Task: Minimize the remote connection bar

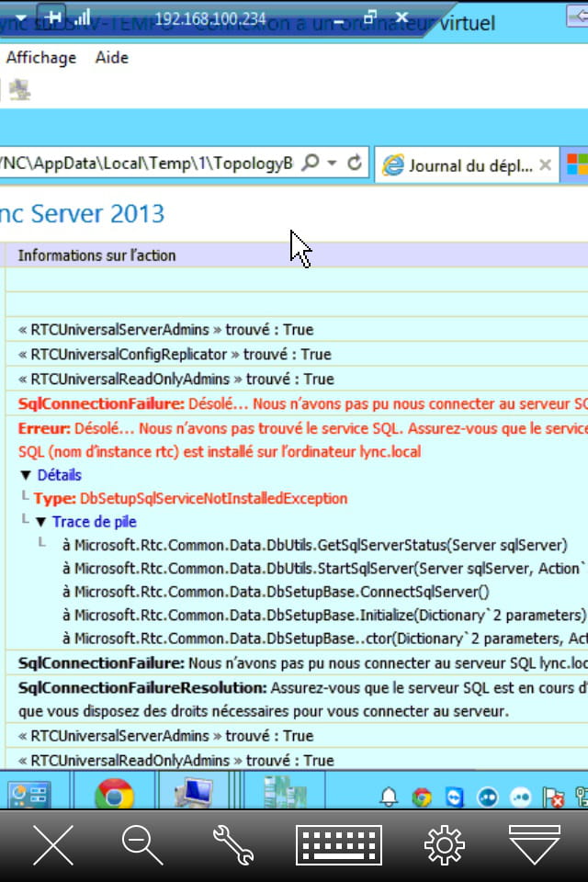Action: click(338, 20)
